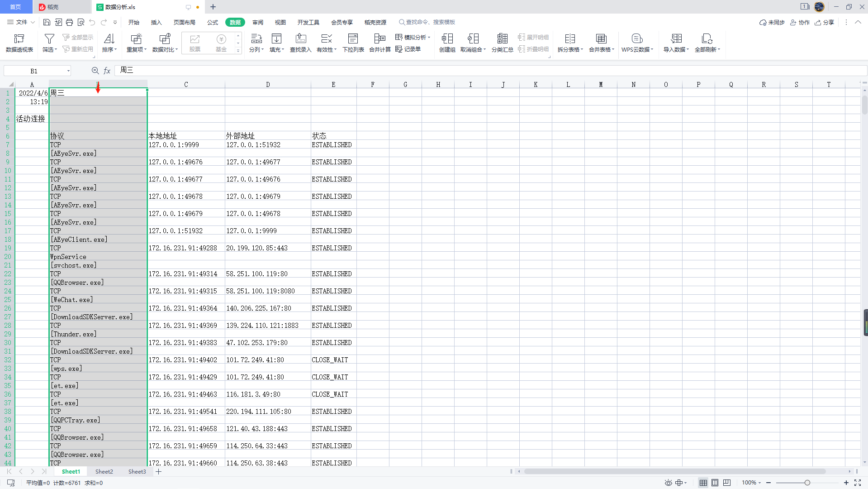Switch to Sheet2 tab

point(104,472)
